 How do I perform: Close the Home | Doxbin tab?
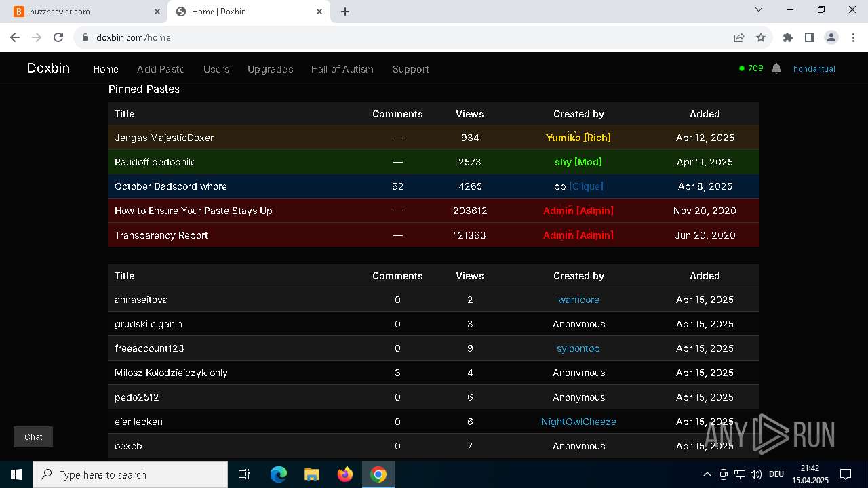[x=319, y=12]
